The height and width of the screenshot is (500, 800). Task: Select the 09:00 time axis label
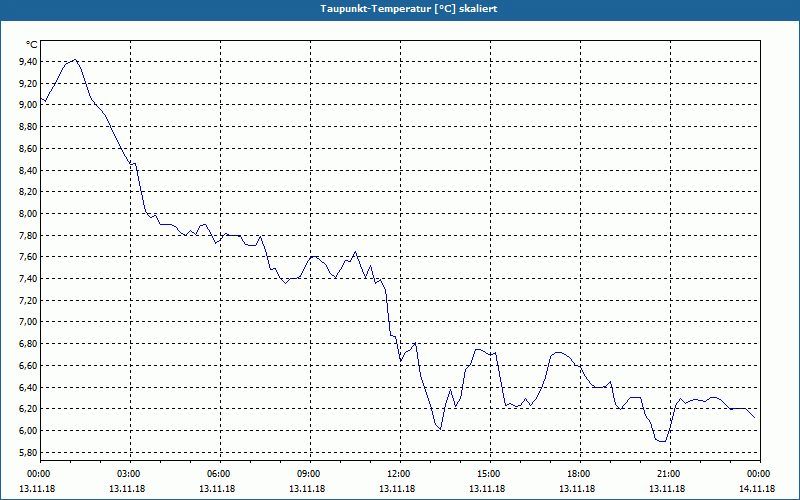point(310,474)
